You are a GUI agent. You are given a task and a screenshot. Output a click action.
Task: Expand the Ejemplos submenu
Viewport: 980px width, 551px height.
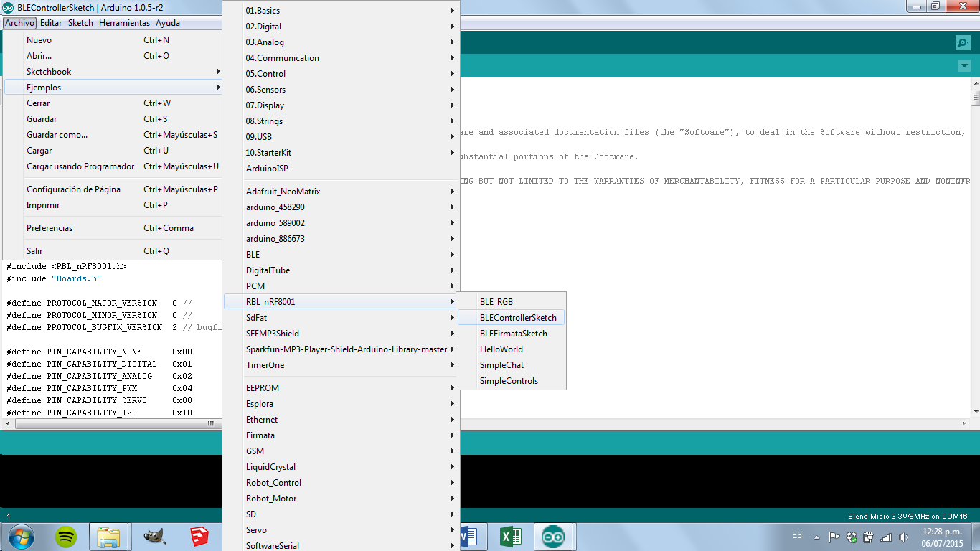[x=113, y=88]
